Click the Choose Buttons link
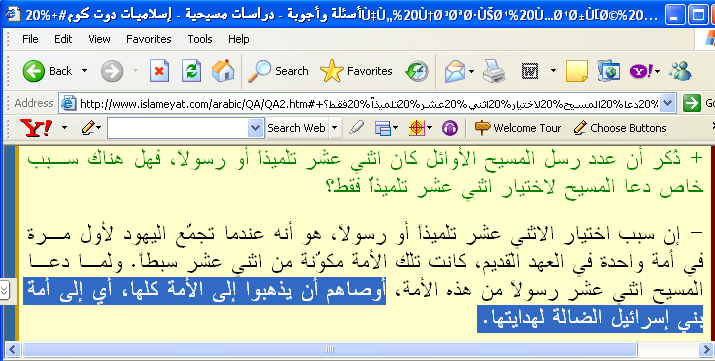715x361 pixels. click(x=620, y=128)
